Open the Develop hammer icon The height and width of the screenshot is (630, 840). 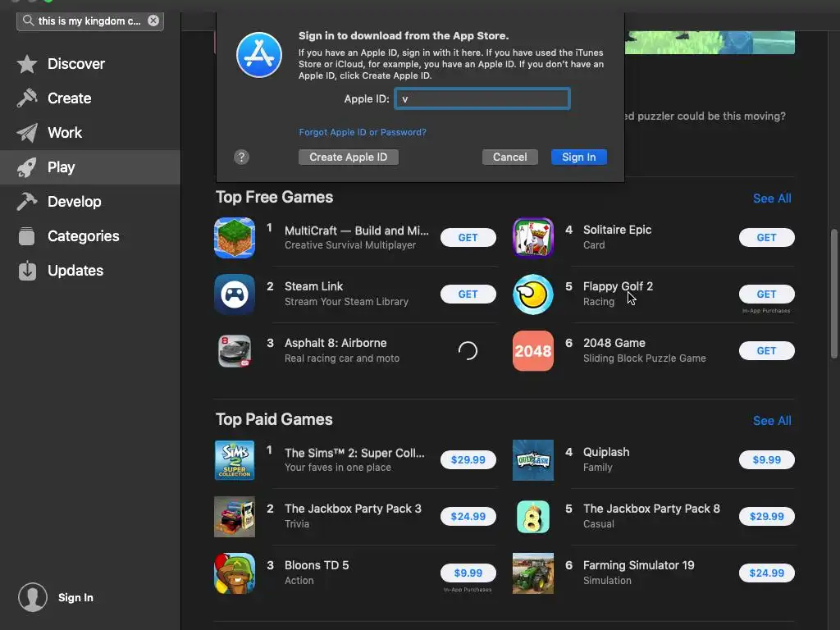(x=27, y=202)
